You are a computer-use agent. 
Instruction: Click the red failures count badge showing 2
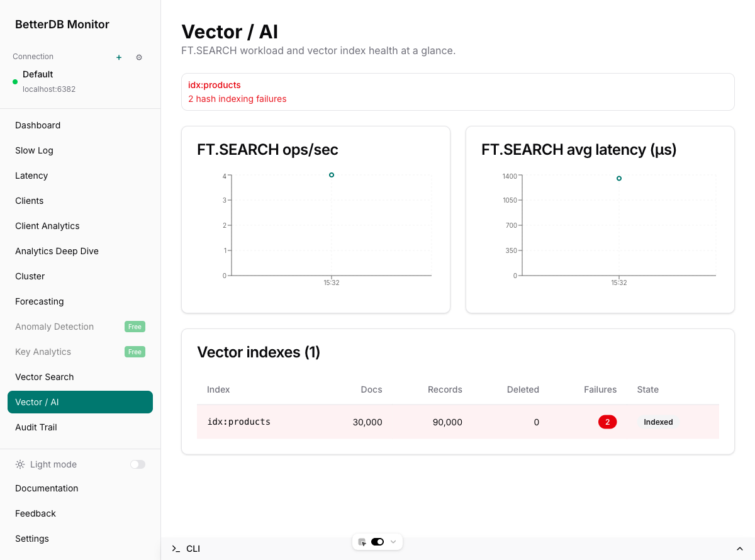607,422
